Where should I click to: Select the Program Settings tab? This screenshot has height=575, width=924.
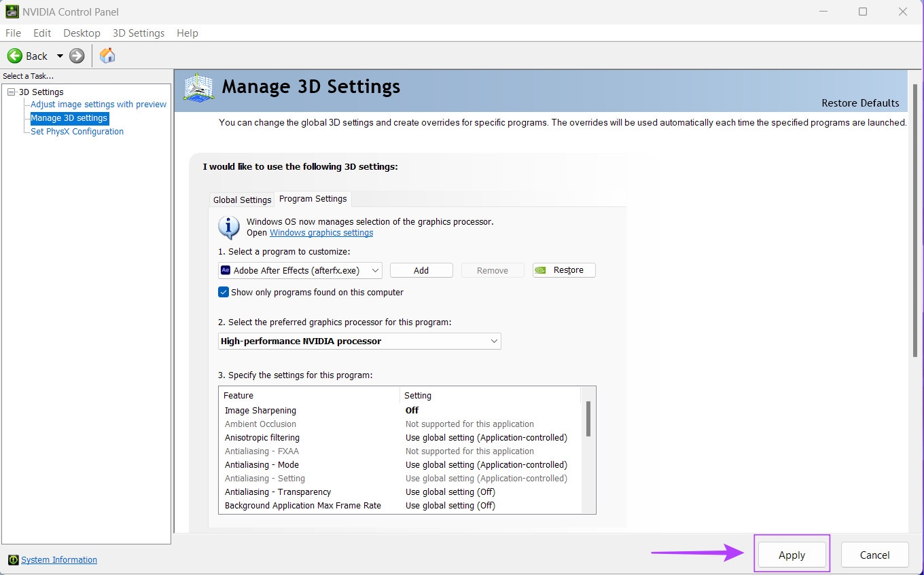313,198
